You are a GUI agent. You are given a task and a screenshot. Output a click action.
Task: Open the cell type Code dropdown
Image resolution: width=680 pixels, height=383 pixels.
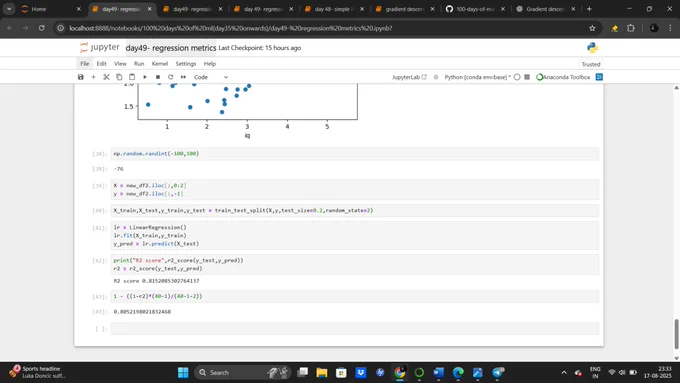(211, 77)
